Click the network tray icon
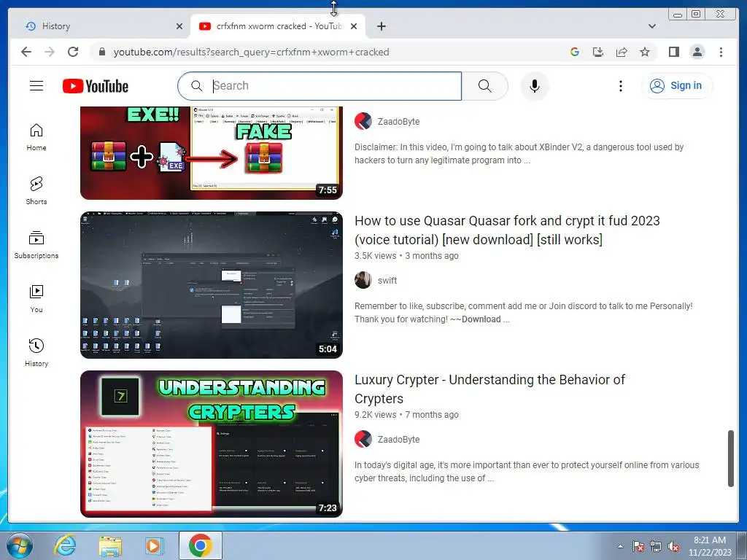The image size is (747, 560). click(656, 546)
